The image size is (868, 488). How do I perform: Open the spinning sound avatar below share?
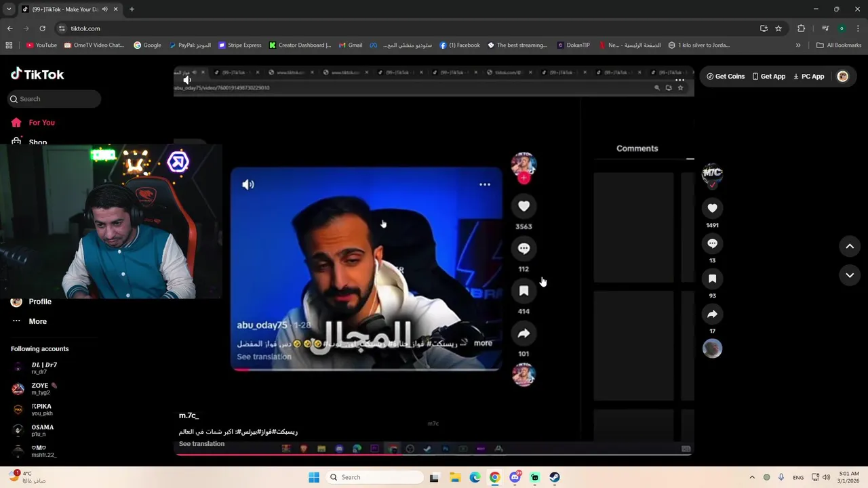click(524, 374)
